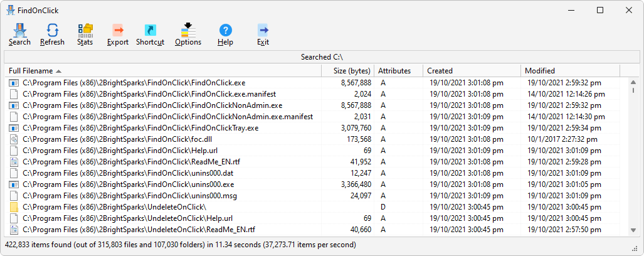Click the scrollbar down arrow
Screen dimensions: 644x256
tap(633, 230)
